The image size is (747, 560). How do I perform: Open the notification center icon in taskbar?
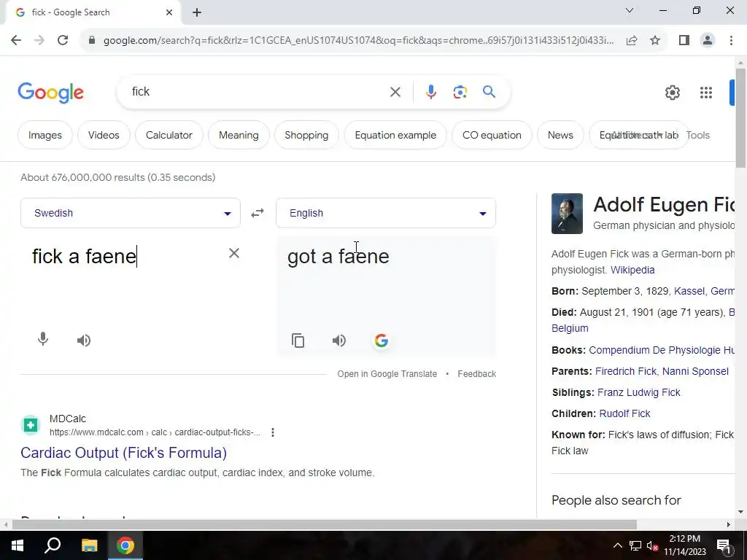coord(724,545)
